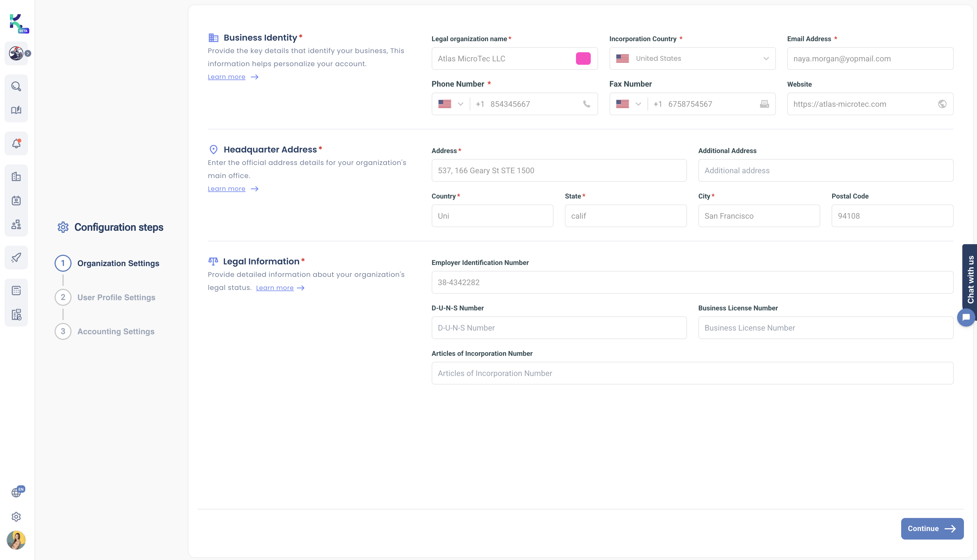The image size is (977, 560).
Task: Open the search tool in the sidebar
Action: 16,86
